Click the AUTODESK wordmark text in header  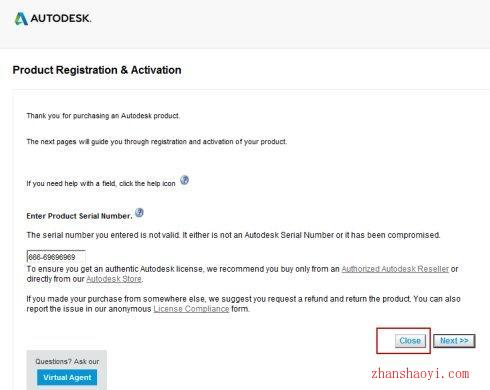point(61,18)
